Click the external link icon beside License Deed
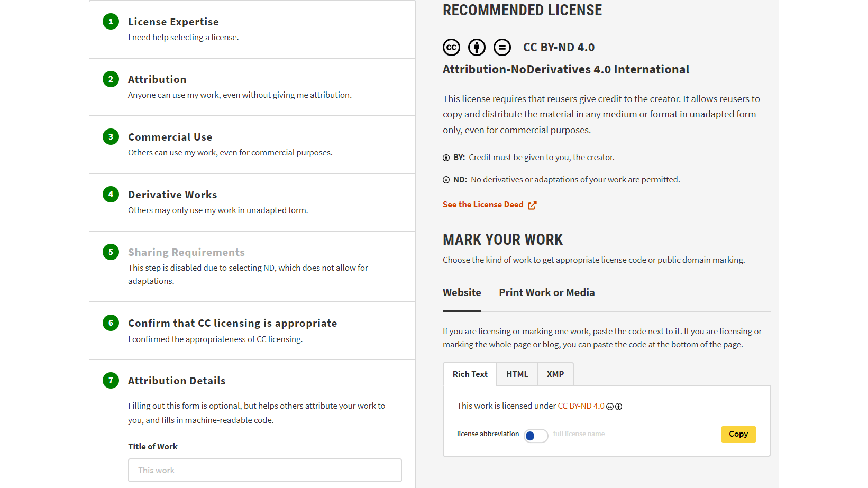 tap(532, 205)
